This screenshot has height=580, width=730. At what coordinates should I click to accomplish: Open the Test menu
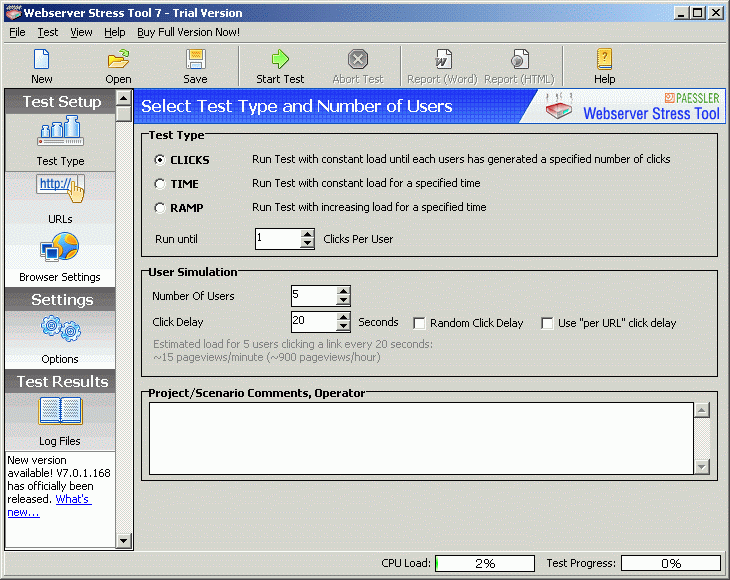click(48, 32)
